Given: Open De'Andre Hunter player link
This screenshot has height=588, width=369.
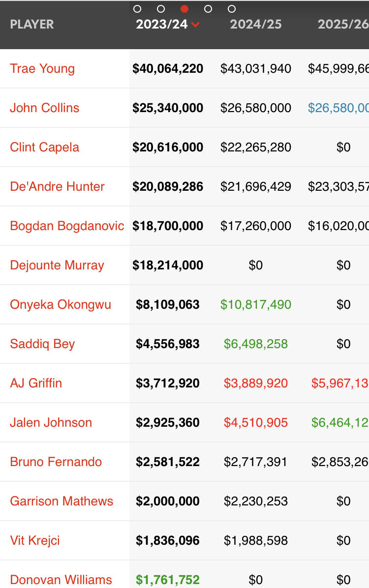Looking at the screenshot, I should coord(57,186).
